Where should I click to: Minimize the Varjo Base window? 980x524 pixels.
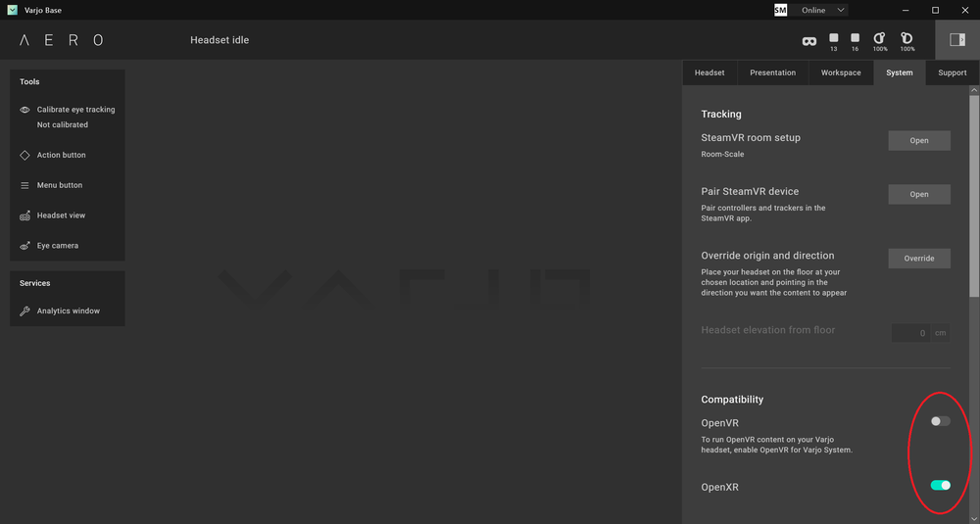906,10
